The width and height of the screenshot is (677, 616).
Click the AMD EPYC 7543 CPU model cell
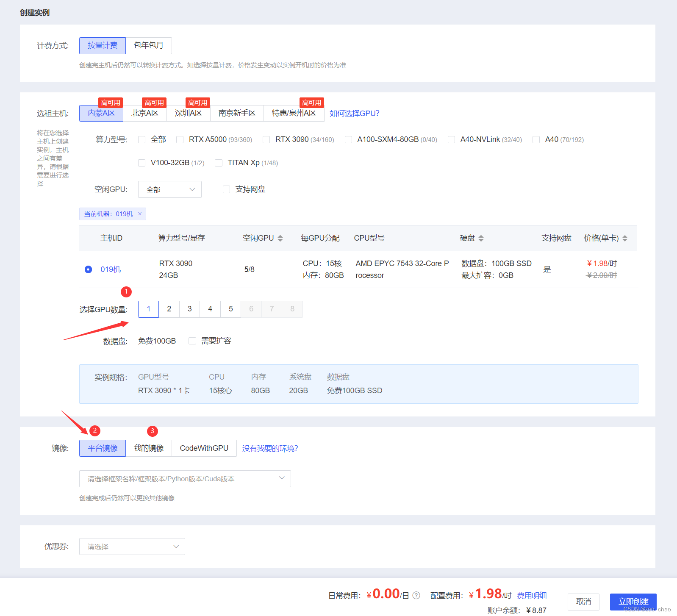[x=402, y=269]
